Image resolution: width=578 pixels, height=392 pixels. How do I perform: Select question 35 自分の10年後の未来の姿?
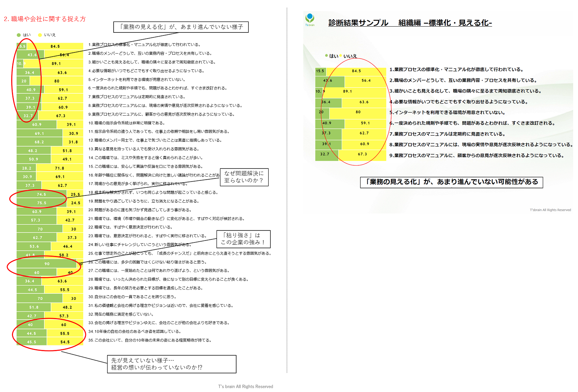point(150,340)
